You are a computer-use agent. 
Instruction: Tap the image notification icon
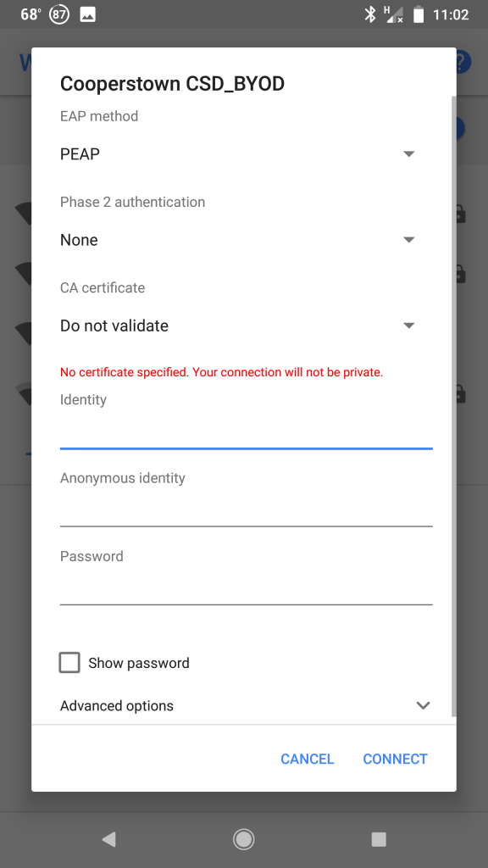[88, 14]
